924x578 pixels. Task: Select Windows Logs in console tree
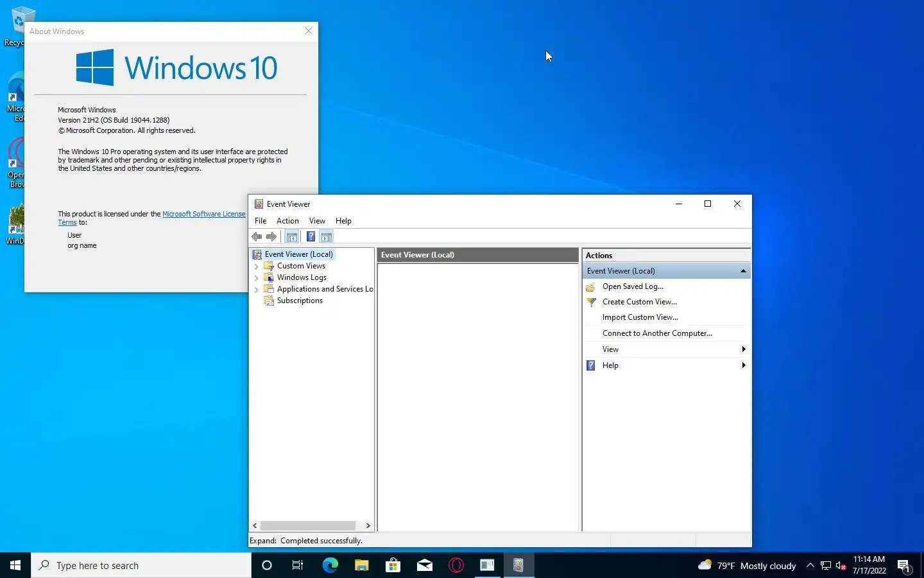(x=302, y=277)
